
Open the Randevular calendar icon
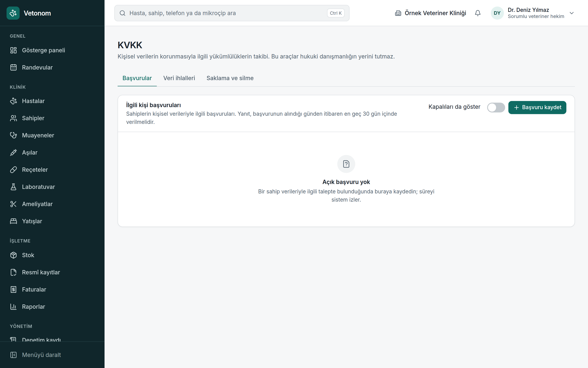(x=13, y=67)
